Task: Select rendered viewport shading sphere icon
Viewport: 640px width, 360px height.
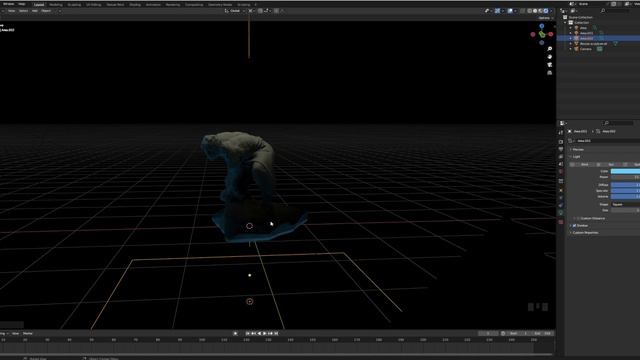Action: (x=546, y=11)
